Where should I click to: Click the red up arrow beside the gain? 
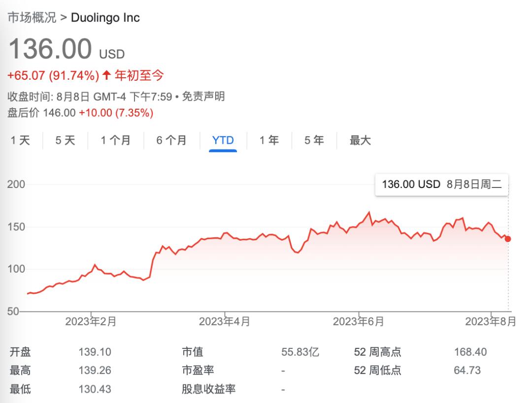tap(106, 76)
